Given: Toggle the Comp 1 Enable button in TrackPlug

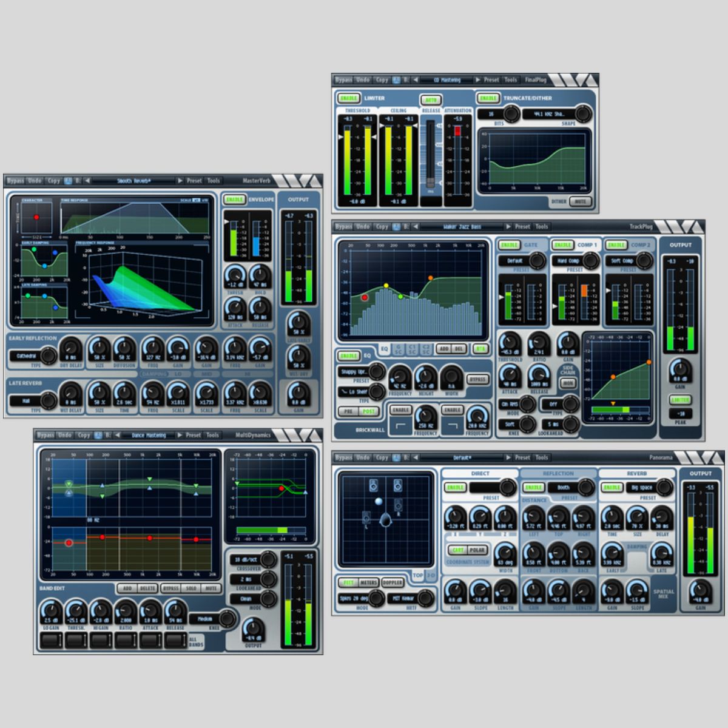Looking at the screenshot, I should 563,245.
